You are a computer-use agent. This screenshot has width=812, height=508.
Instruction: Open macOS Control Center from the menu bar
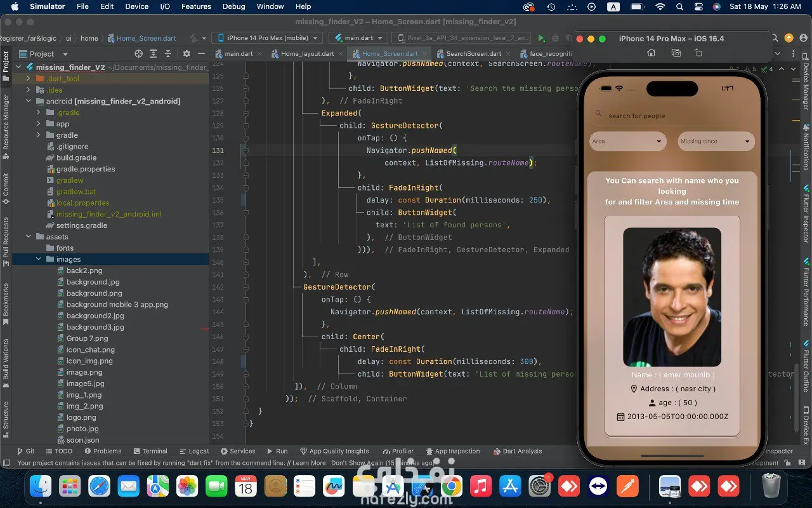[x=698, y=6]
